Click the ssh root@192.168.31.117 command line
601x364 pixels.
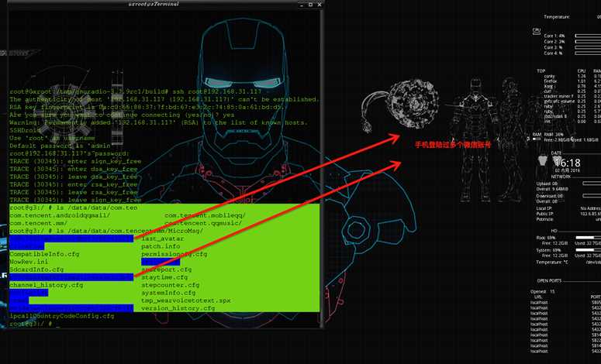136,91
